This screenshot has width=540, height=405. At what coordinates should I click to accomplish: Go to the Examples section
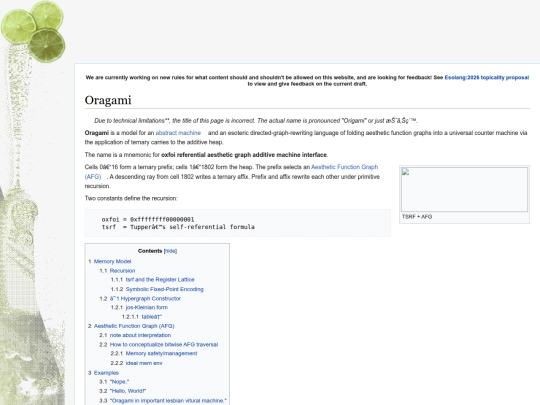click(106, 373)
